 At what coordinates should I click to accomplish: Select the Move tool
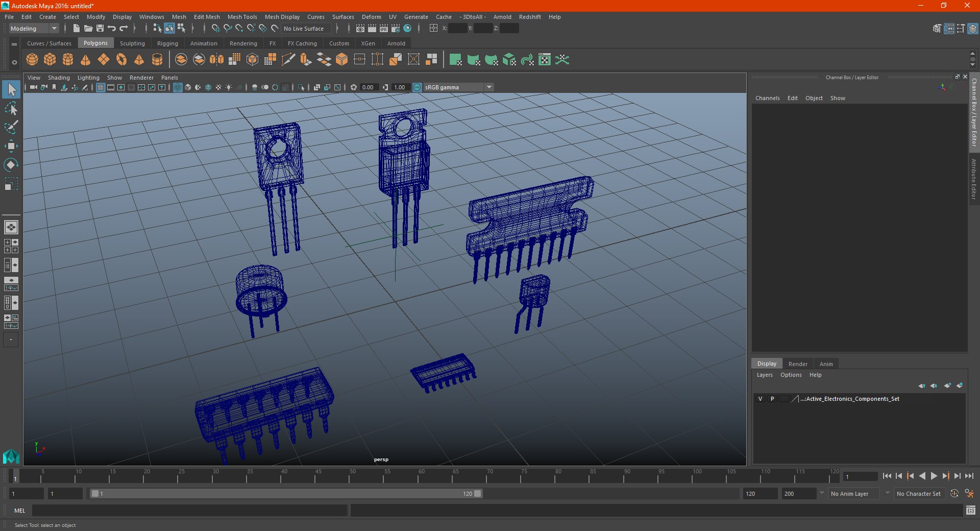click(x=11, y=146)
